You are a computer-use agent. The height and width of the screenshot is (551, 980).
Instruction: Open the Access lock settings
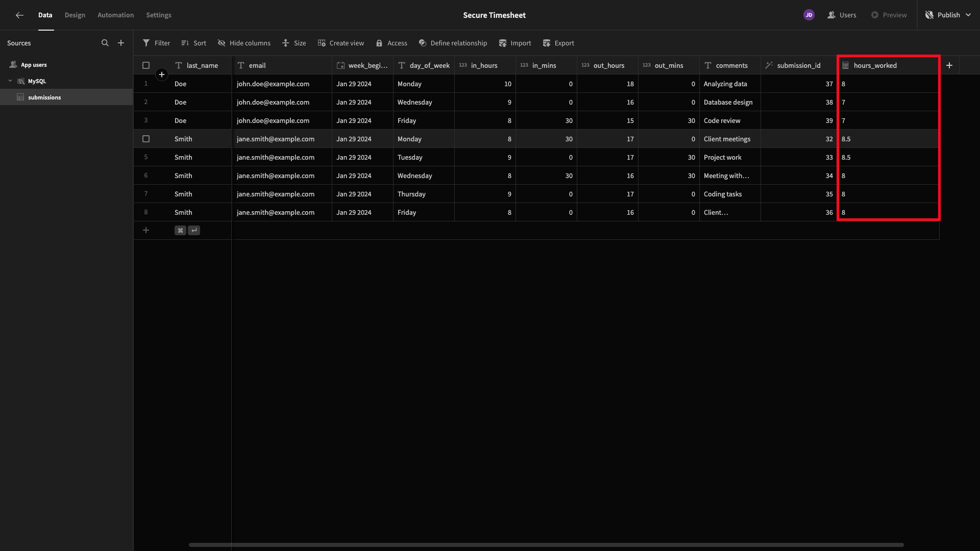pos(391,43)
